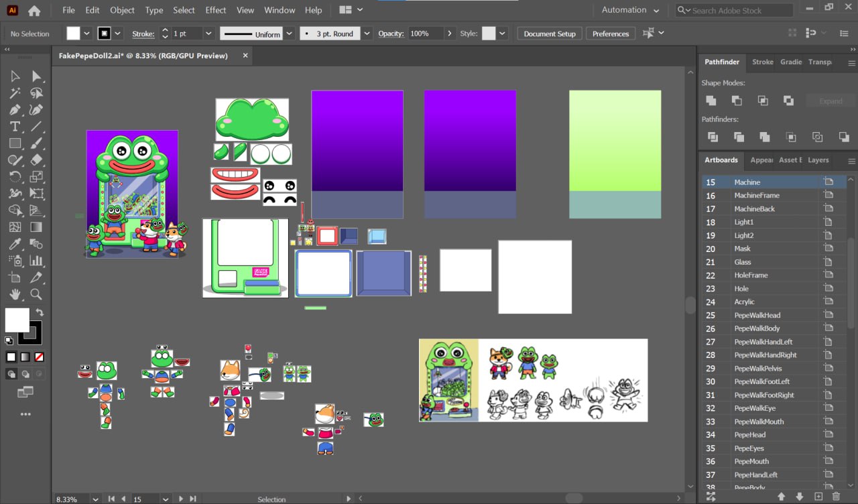The width and height of the screenshot is (858, 504).
Task: Select the Pen tool
Action: click(x=15, y=110)
